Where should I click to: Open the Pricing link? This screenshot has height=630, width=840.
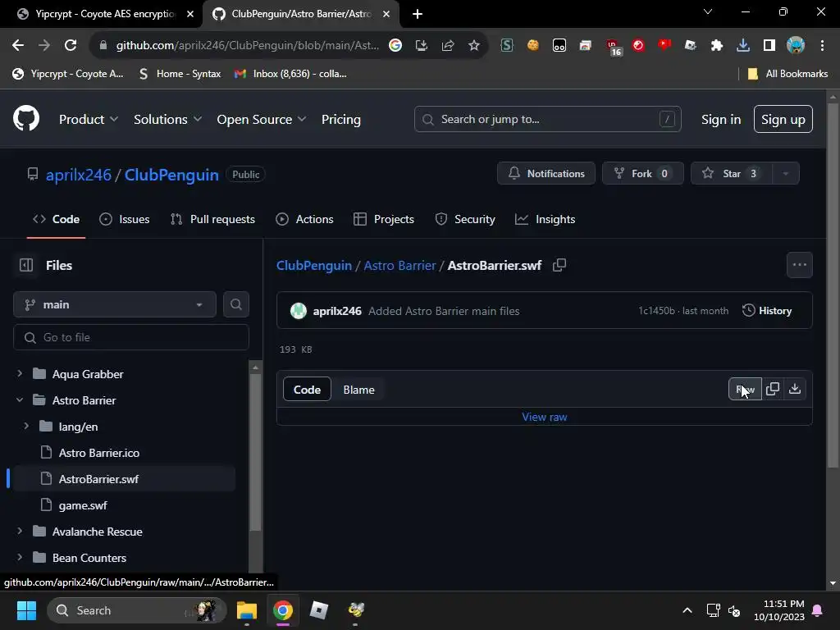(x=341, y=120)
